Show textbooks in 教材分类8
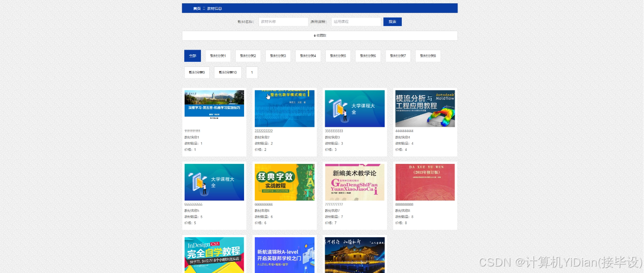The width and height of the screenshot is (644, 273). click(428, 56)
